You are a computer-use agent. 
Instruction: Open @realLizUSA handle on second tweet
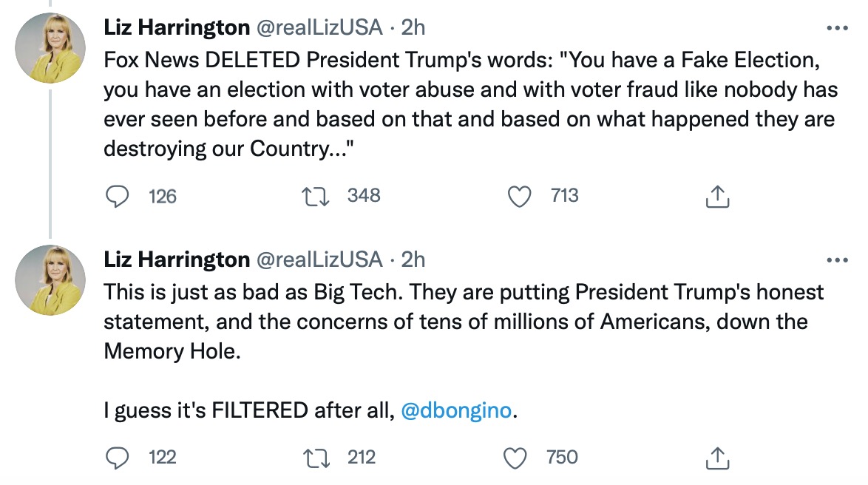pyautogui.click(x=319, y=259)
